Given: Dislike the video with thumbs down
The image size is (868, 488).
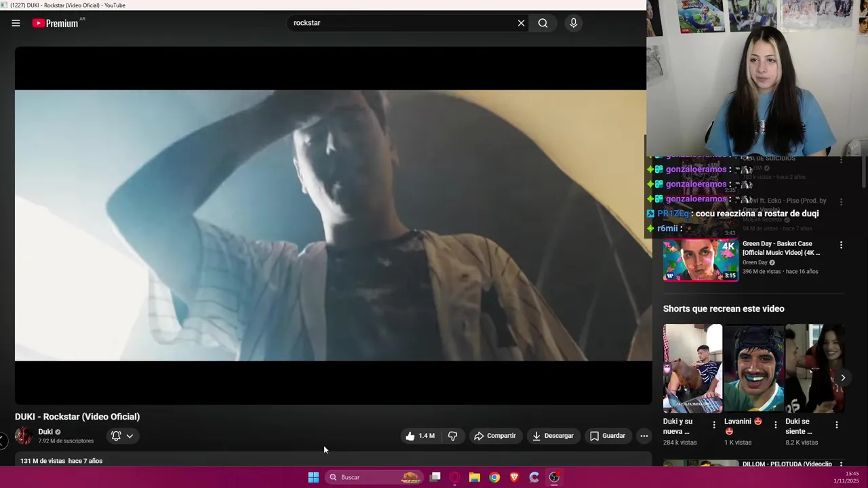Looking at the screenshot, I should click(x=452, y=436).
